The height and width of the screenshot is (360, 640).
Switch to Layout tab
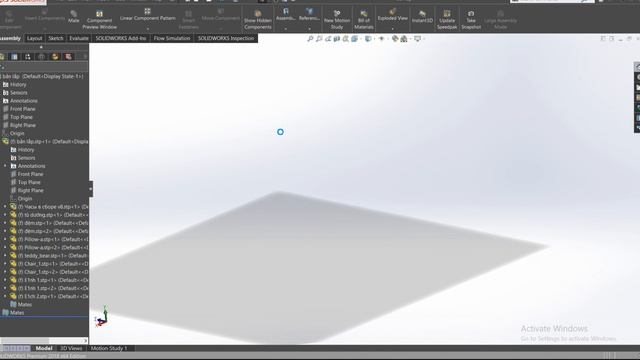[x=34, y=38]
